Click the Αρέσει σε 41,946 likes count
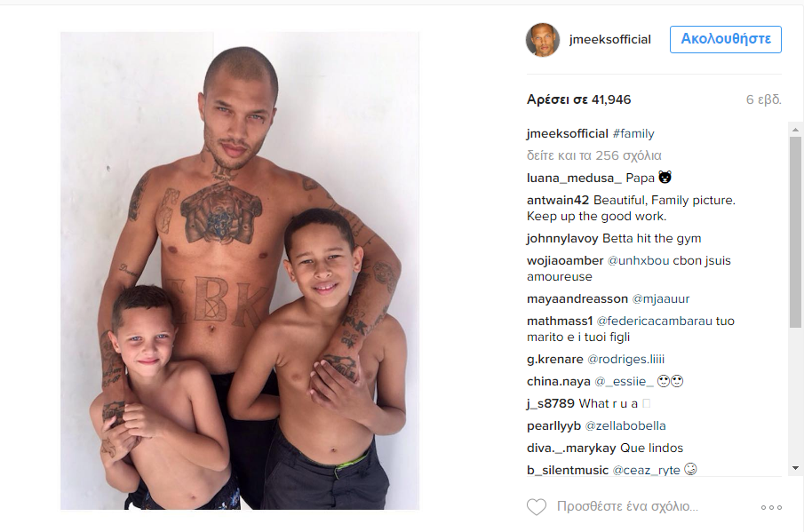The height and width of the screenshot is (532, 804). 579,99
